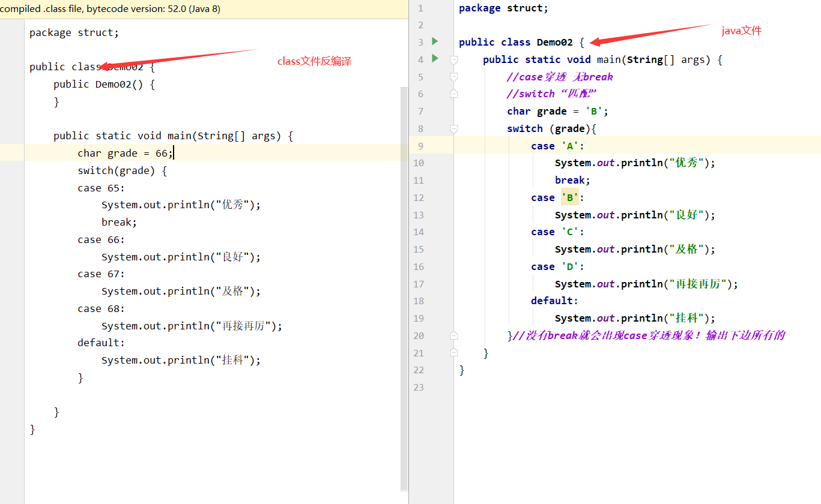Click the "case 'C':" line
This screenshot has height=504, width=821.
coord(557,232)
